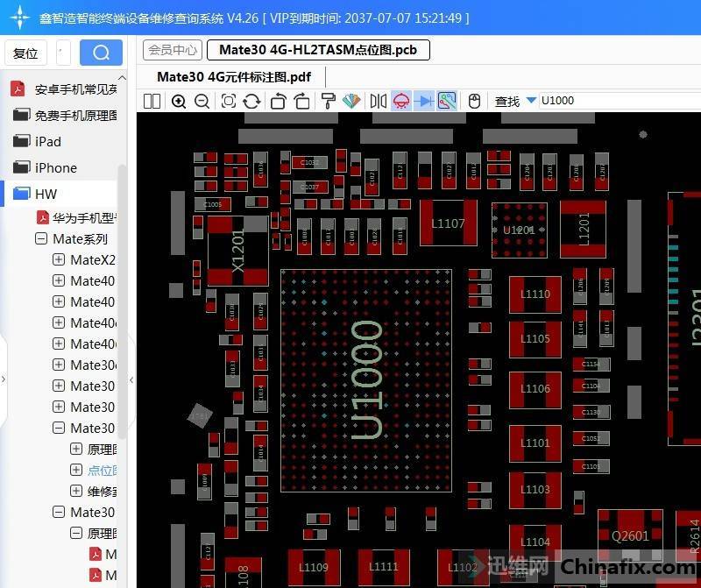Viewport: 701px width, 588px height.
Task: Click the refresh arrows toolbar icon
Action: [x=251, y=102]
